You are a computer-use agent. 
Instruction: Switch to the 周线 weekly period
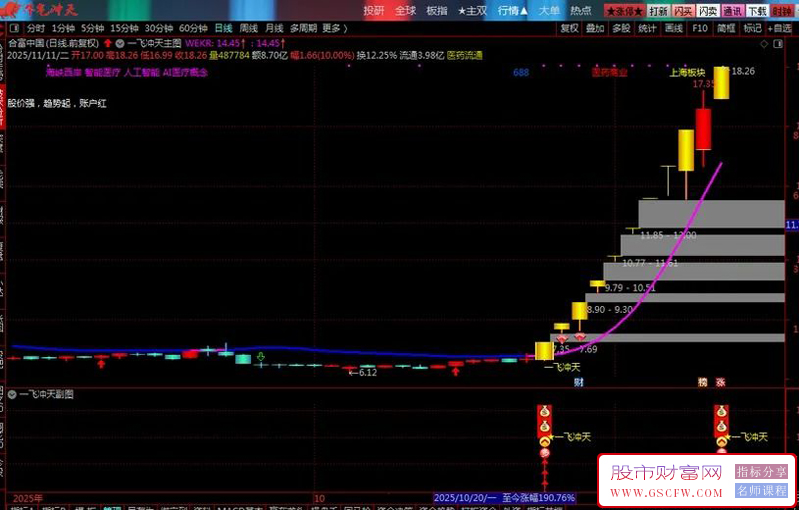click(x=249, y=28)
